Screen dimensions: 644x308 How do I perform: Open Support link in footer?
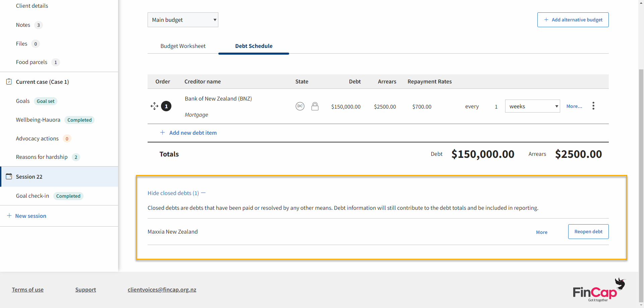86,290
